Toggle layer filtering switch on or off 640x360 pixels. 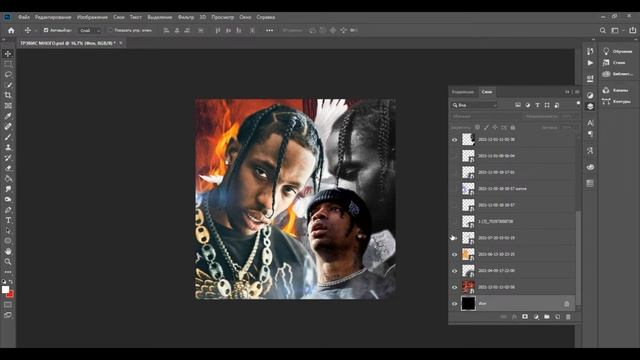pyautogui.click(x=578, y=104)
